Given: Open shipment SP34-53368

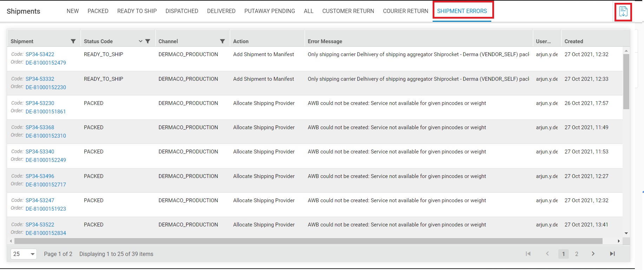Looking at the screenshot, I should click(40, 127).
